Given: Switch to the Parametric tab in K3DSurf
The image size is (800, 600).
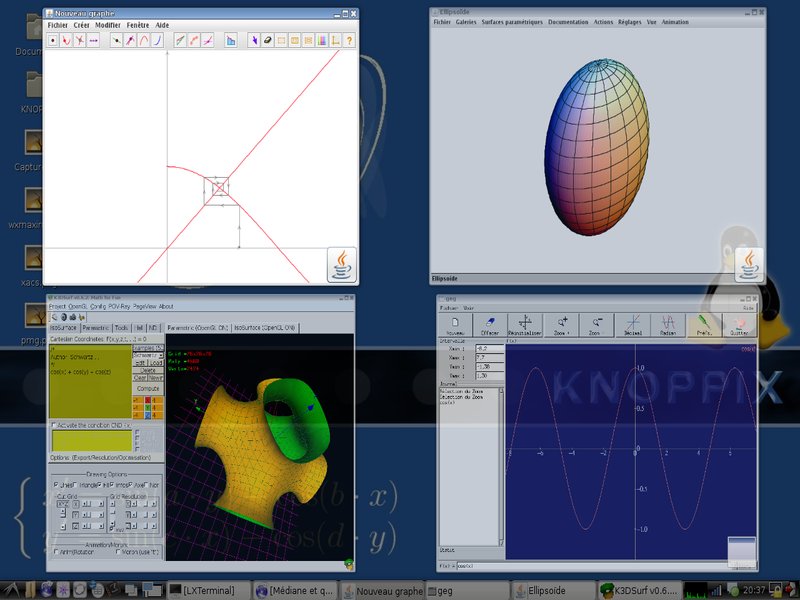Looking at the screenshot, I should [x=96, y=327].
